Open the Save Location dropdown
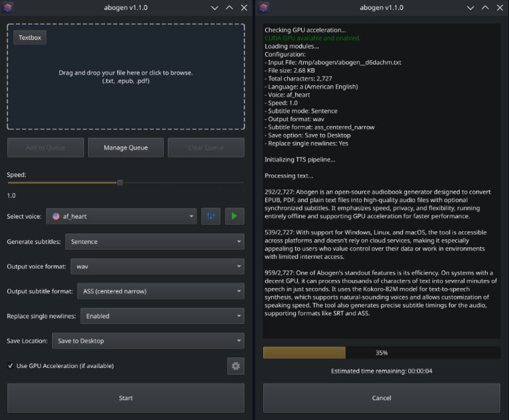 point(148,341)
